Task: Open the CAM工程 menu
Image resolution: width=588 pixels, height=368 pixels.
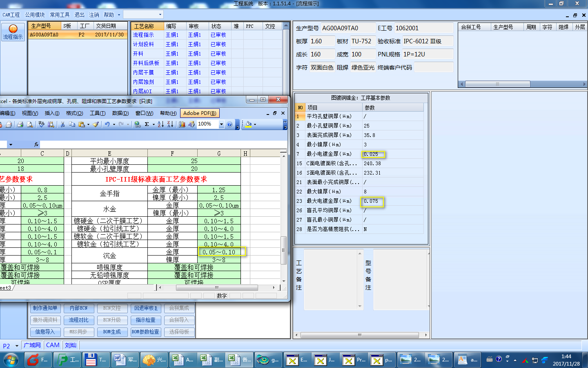Action: point(11,15)
